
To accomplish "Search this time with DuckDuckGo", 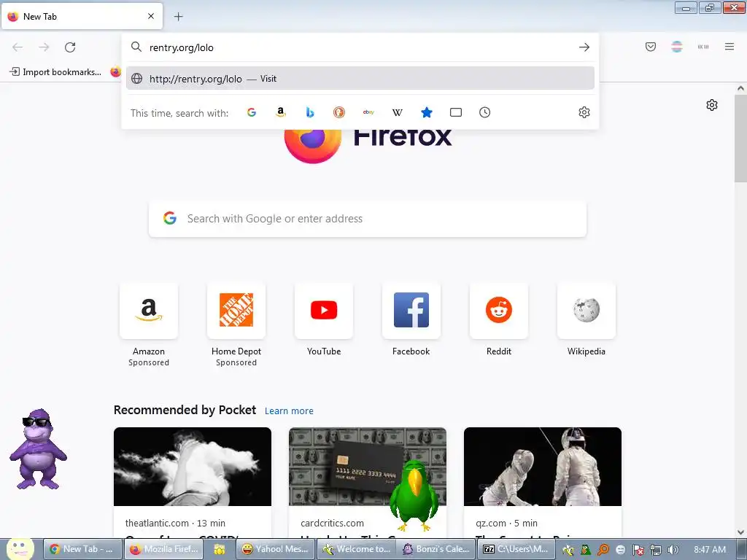I will (x=338, y=112).
